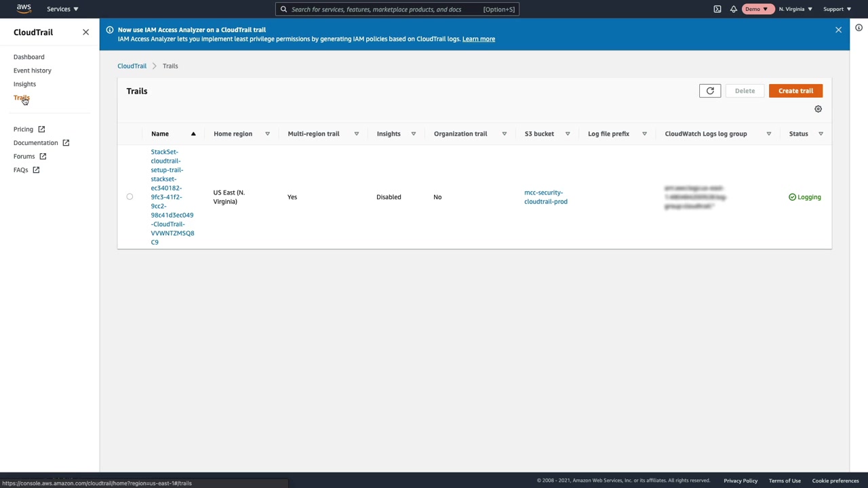Refresh the Trails list
The height and width of the screenshot is (488, 868).
(x=710, y=91)
